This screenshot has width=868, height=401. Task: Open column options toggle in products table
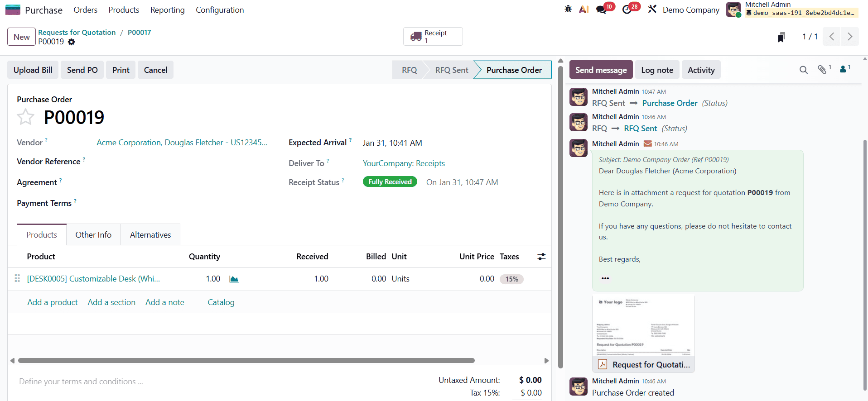(541, 257)
